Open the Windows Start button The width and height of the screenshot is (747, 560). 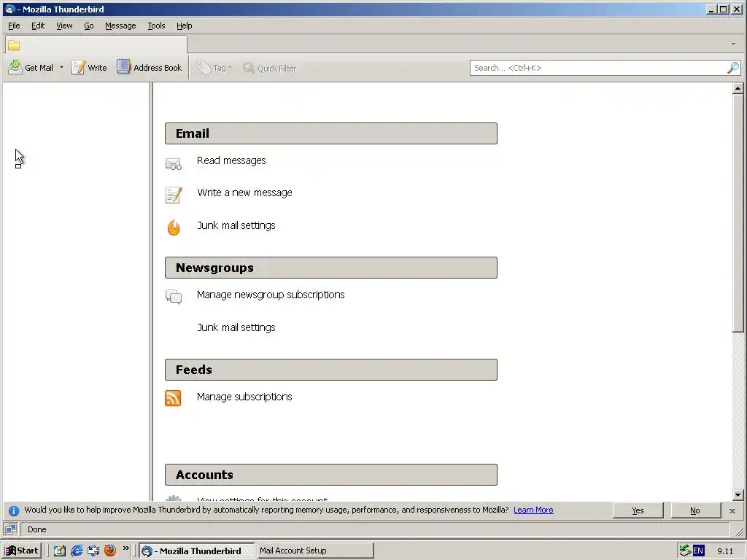coord(21,551)
